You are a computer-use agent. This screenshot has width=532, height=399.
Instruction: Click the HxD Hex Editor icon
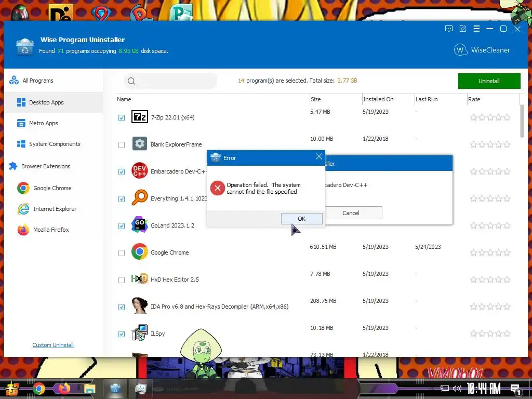click(x=139, y=278)
